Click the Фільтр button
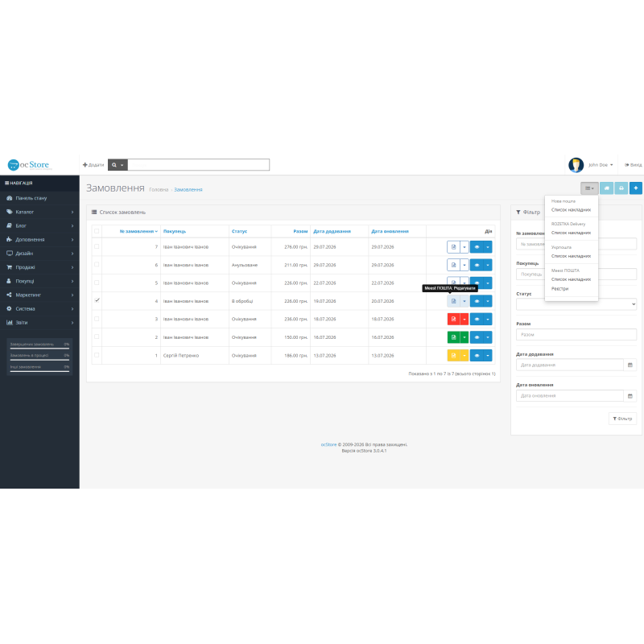The image size is (644, 644). (622, 419)
